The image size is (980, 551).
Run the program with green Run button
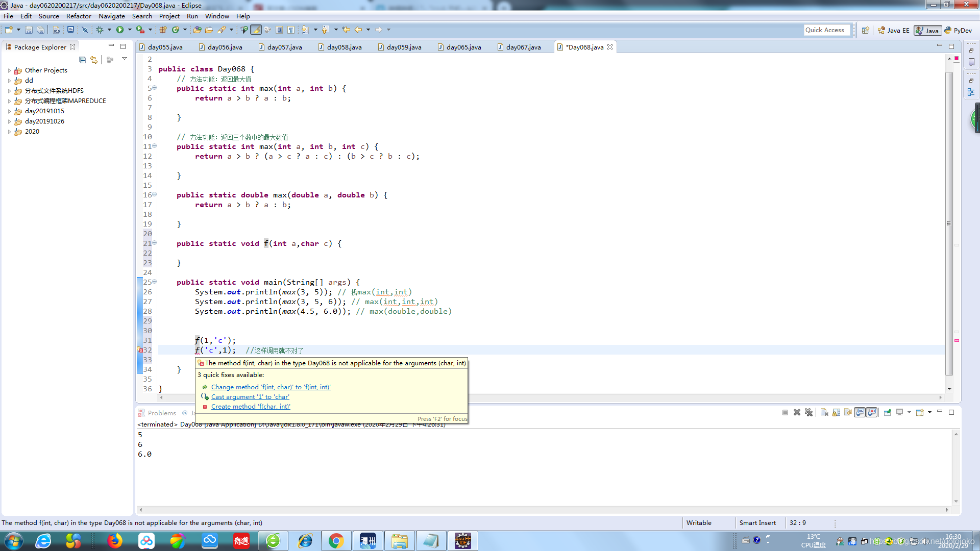120,30
